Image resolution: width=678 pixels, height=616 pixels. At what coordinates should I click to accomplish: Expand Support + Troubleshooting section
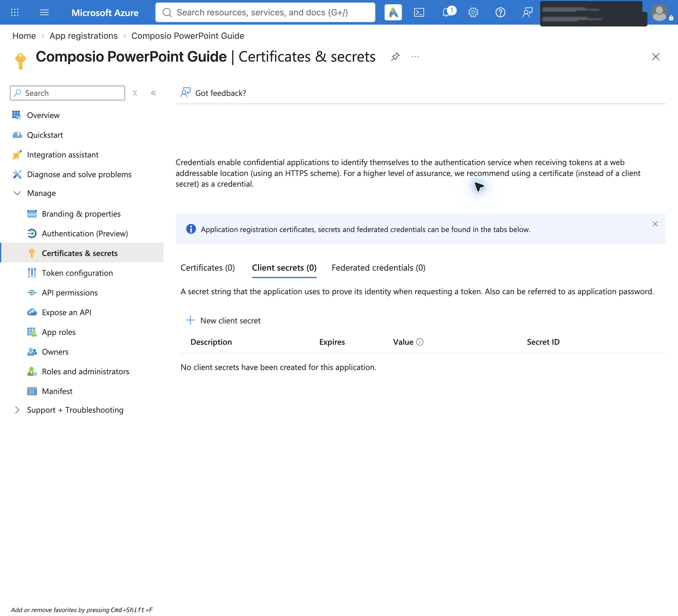tap(17, 410)
